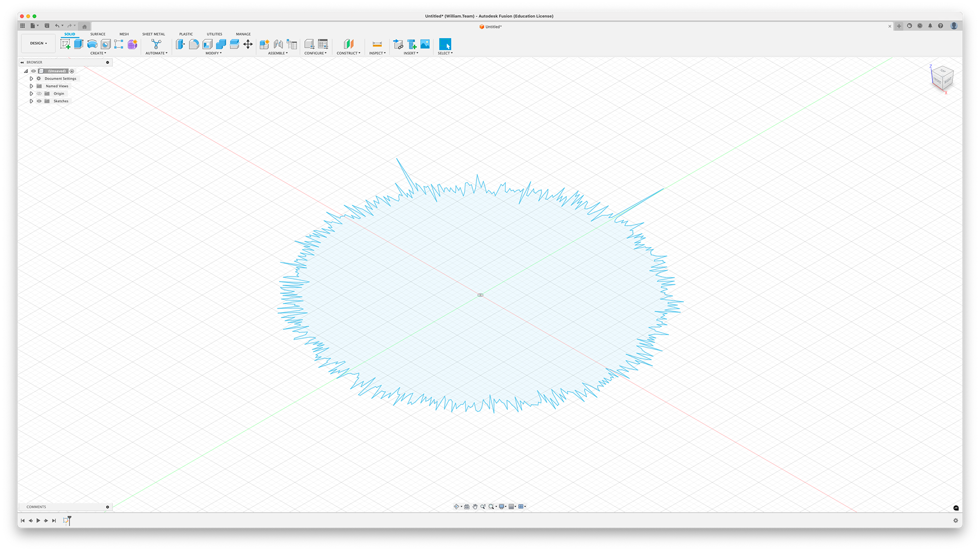Viewport: 980px width, 551px height.
Task: Toggle the activate radio button beside Unsaved
Action: tap(72, 71)
